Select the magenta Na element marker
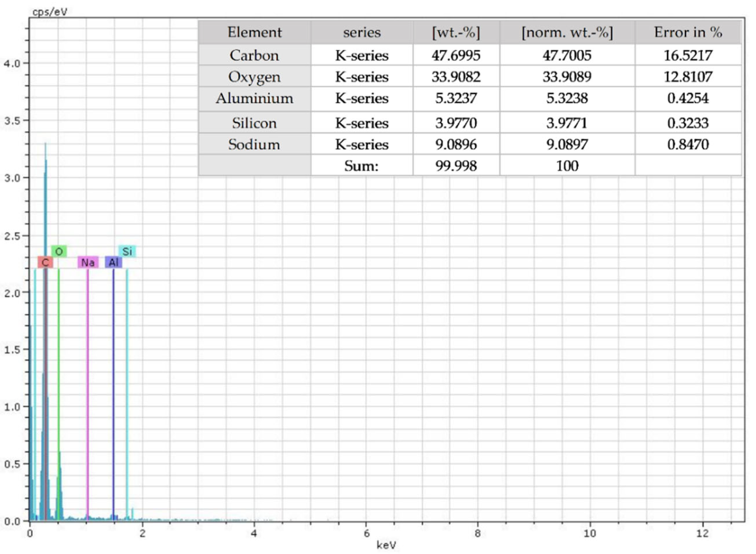This screenshot has width=756, height=554. coord(88,263)
